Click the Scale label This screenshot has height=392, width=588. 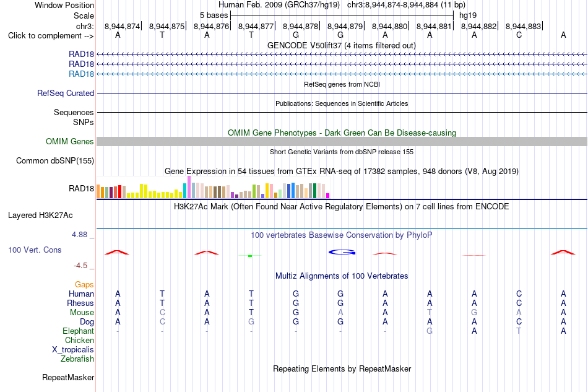[84, 15]
